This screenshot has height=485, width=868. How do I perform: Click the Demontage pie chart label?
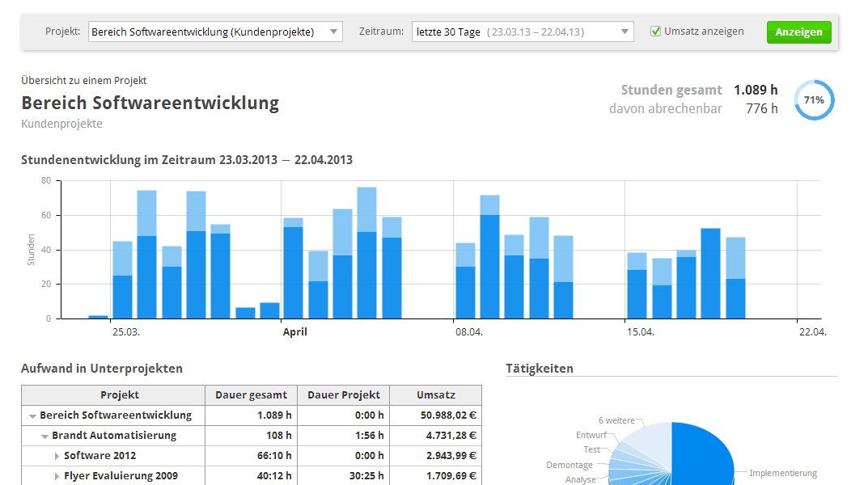[569, 465]
